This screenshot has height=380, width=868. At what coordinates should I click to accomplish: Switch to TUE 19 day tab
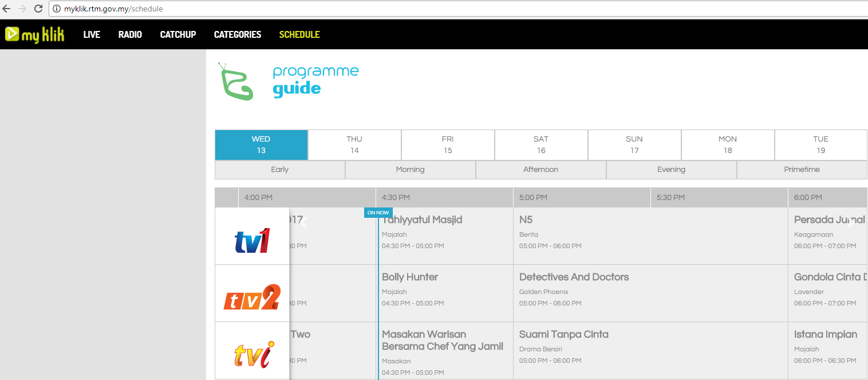pyautogui.click(x=821, y=145)
